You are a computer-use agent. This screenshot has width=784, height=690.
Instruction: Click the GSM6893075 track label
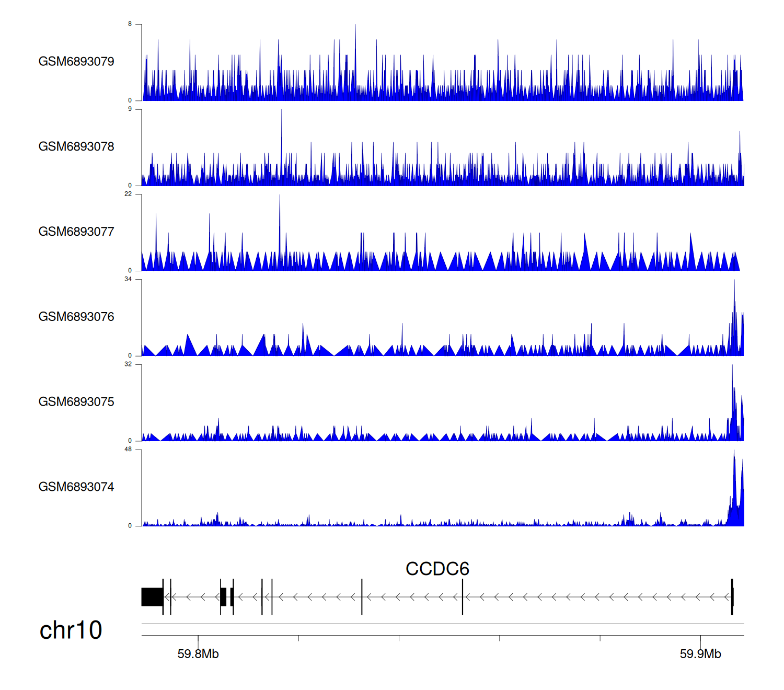76,402
